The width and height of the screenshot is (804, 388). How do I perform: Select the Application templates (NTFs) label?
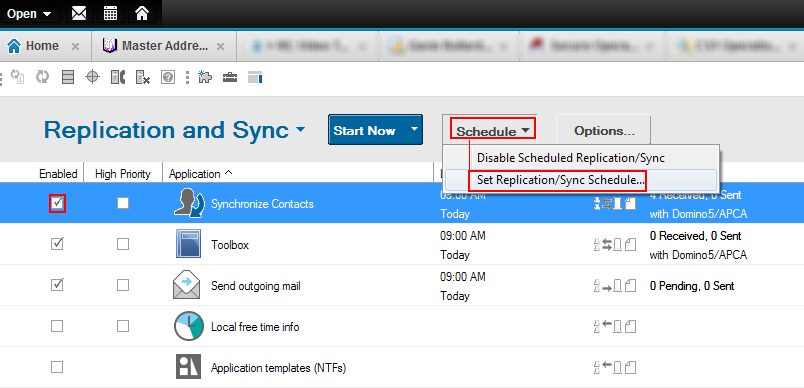278,367
